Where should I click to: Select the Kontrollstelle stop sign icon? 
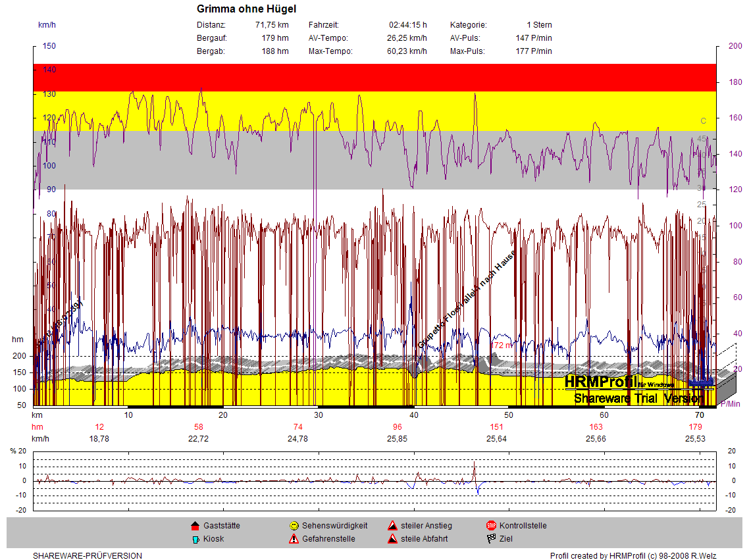pos(491,526)
